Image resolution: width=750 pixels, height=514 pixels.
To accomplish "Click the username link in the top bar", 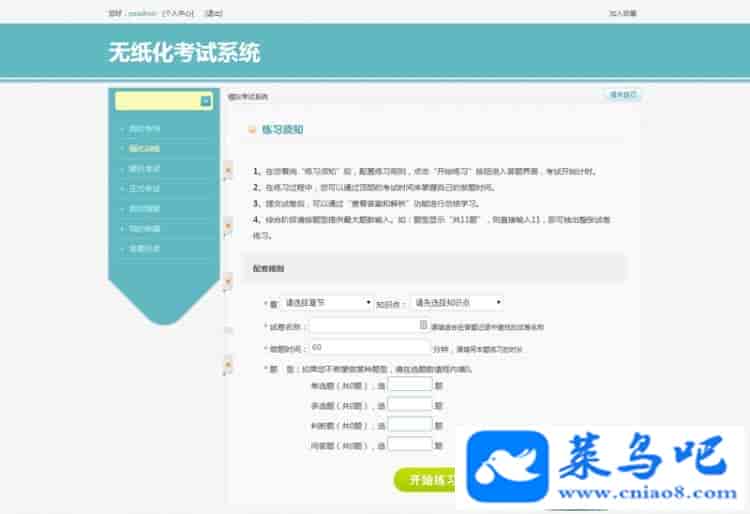I will [x=143, y=13].
